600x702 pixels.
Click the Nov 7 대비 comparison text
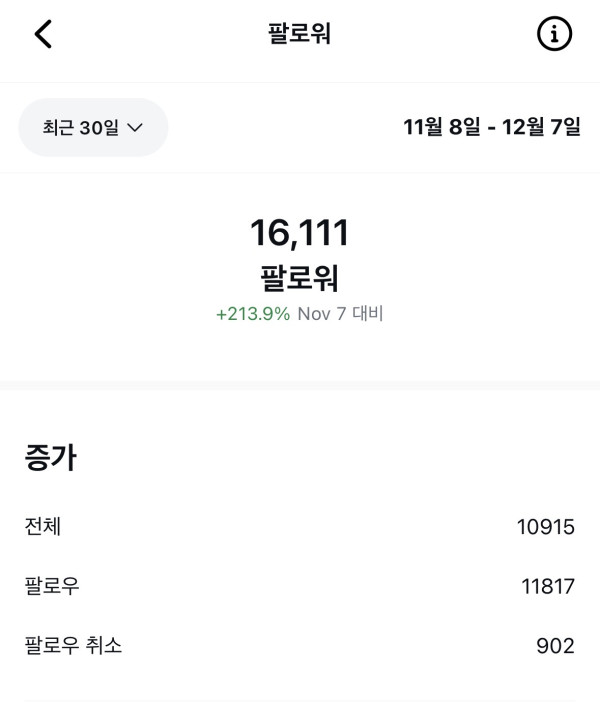340,314
